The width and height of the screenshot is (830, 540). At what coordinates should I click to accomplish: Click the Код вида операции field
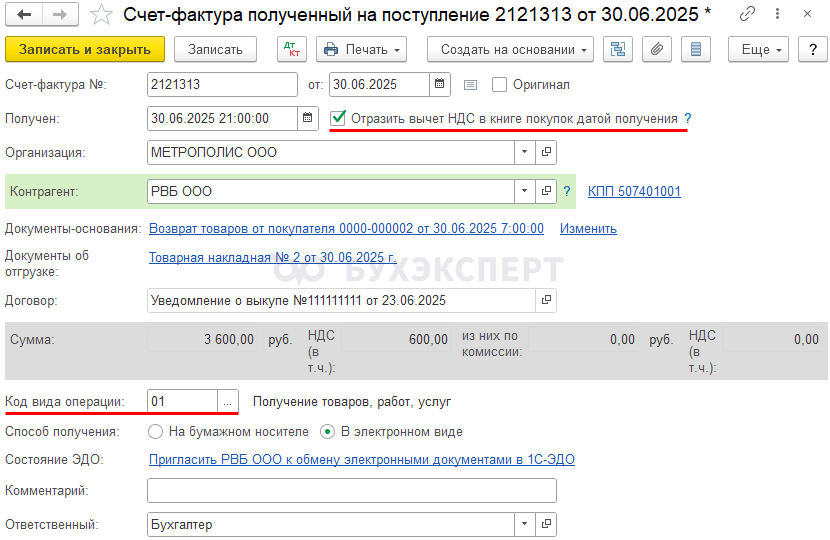pos(183,401)
